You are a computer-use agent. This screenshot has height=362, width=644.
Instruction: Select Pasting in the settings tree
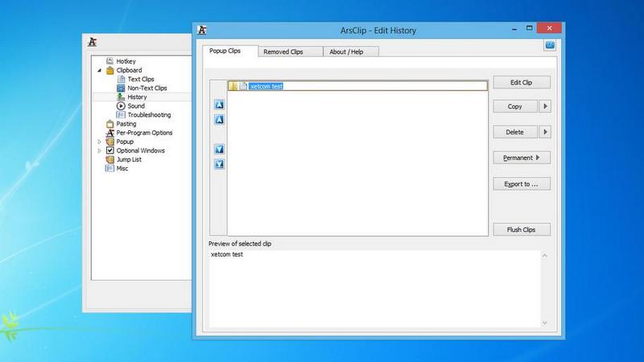tap(126, 124)
